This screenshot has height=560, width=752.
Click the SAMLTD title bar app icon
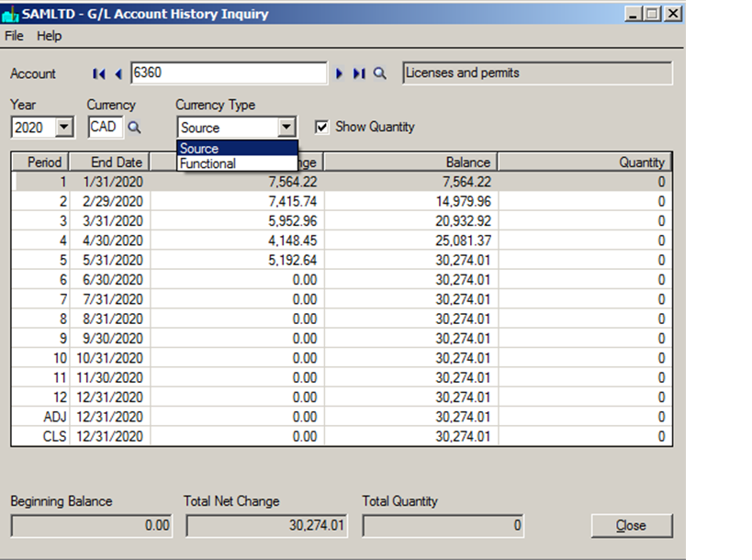point(11,14)
